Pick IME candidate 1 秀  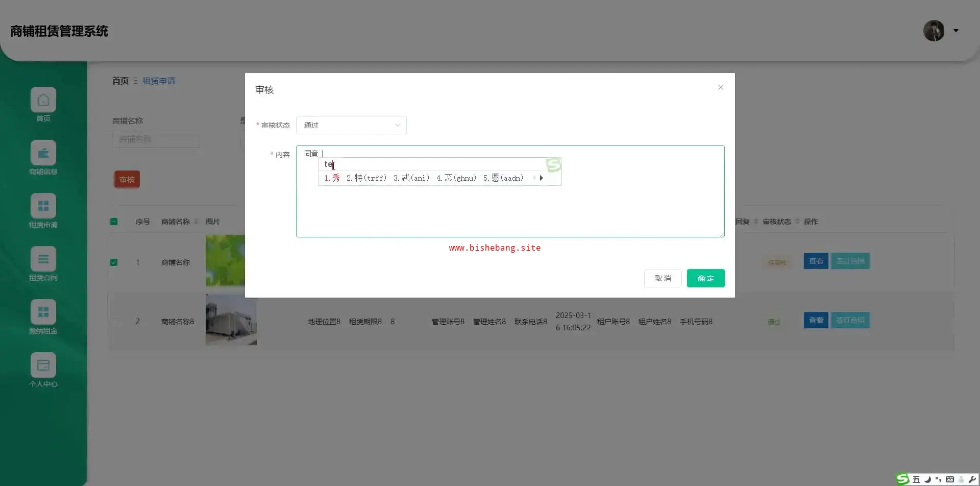332,178
